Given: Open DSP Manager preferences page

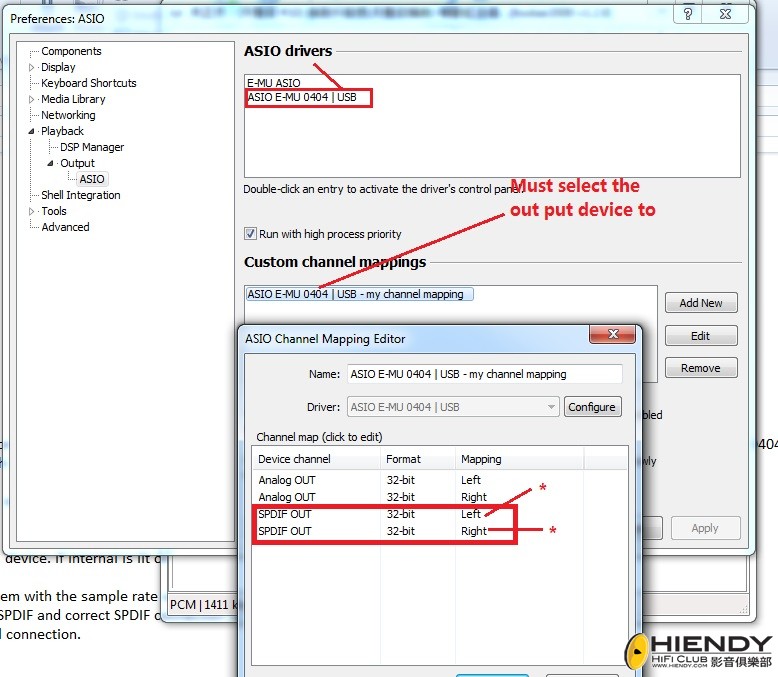Looking at the screenshot, I should pos(92,147).
